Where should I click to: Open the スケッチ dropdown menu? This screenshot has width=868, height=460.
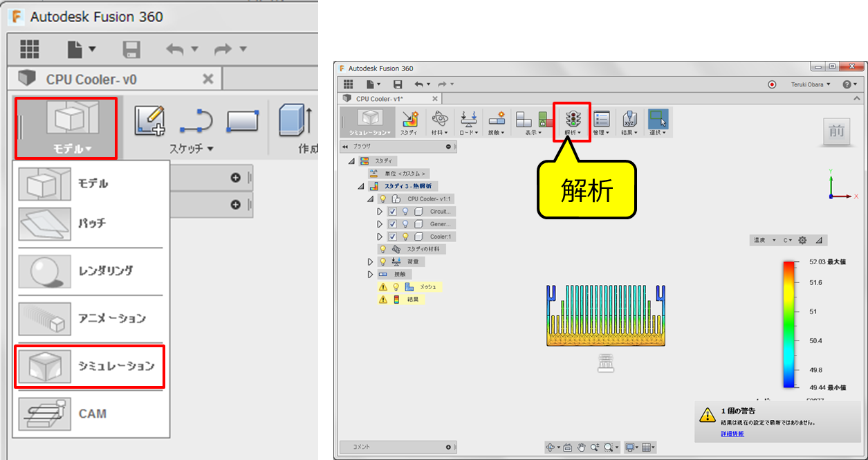point(192,149)
